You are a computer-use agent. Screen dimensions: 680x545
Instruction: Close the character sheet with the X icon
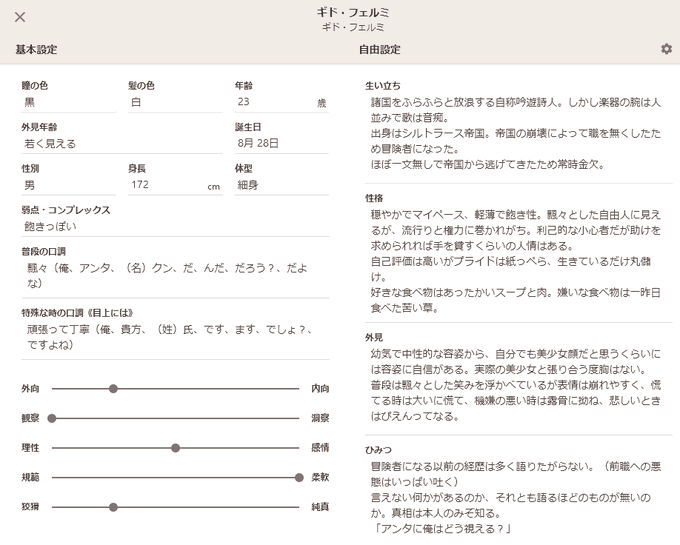[x=20, y=17]
